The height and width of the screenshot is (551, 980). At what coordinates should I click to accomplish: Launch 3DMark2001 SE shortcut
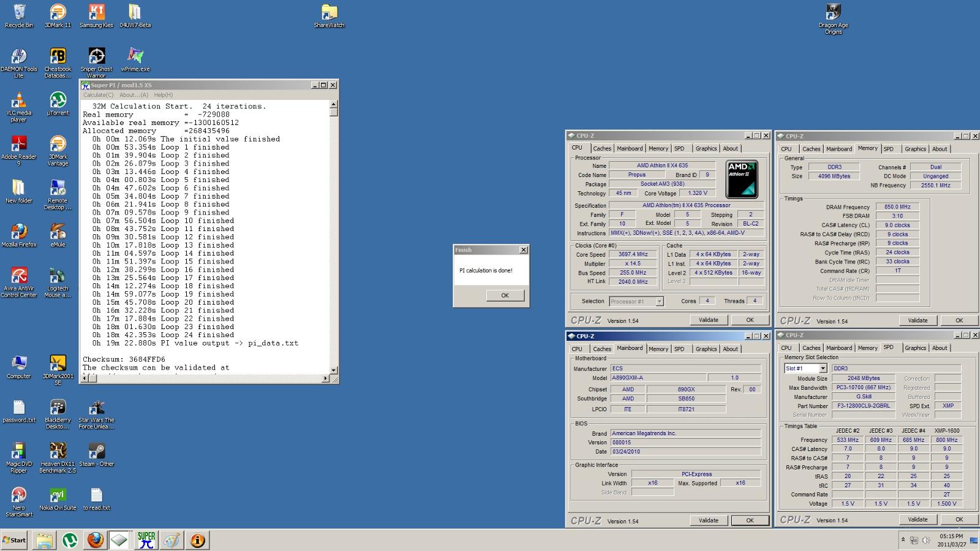(58, 370)
